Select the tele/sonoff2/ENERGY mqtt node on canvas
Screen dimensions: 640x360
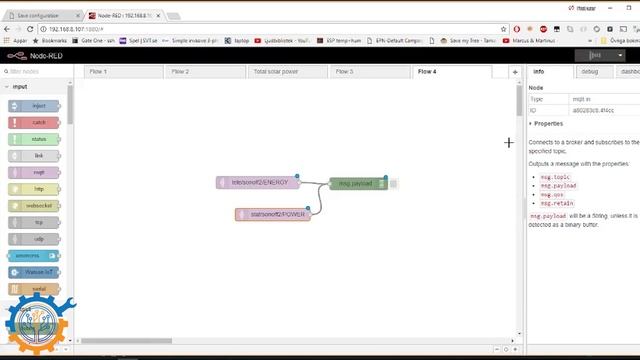coord(258,182)
